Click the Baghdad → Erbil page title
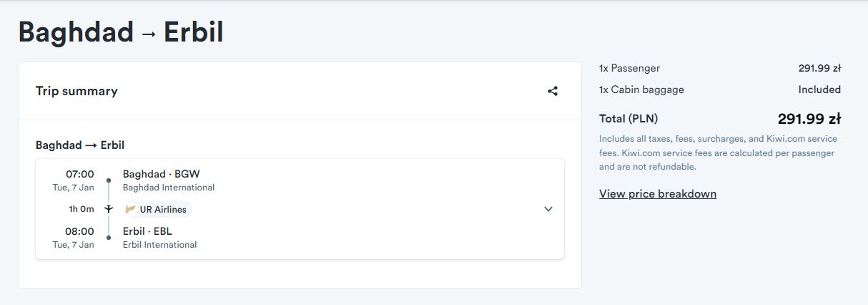Image resolution: width=868 pixels, height=305 pixels. (121, 32)
